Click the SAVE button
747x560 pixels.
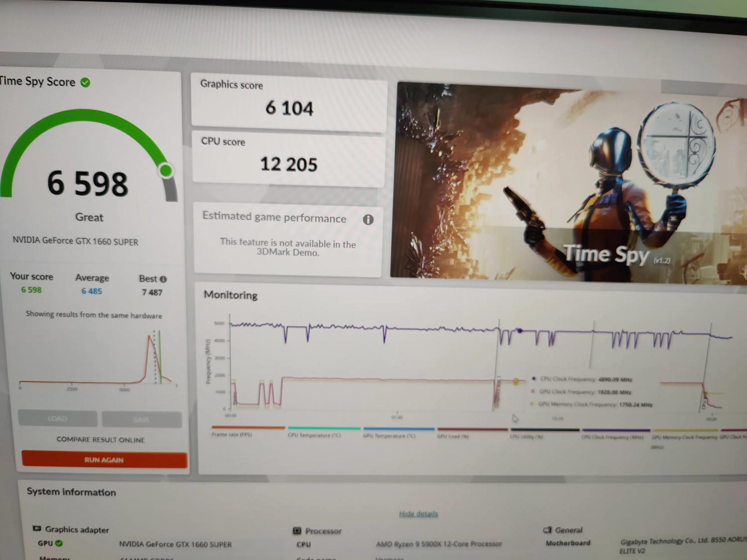click(x=142, y=420)
